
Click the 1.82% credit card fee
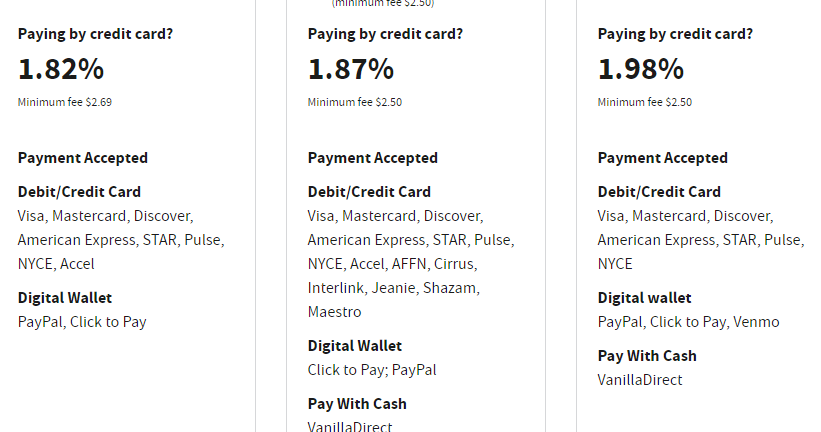coord(61,70)
